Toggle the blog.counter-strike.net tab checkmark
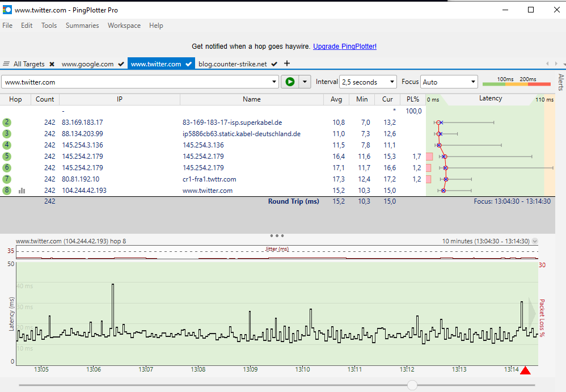The image size is (566, 392). [x=274, y=64]
